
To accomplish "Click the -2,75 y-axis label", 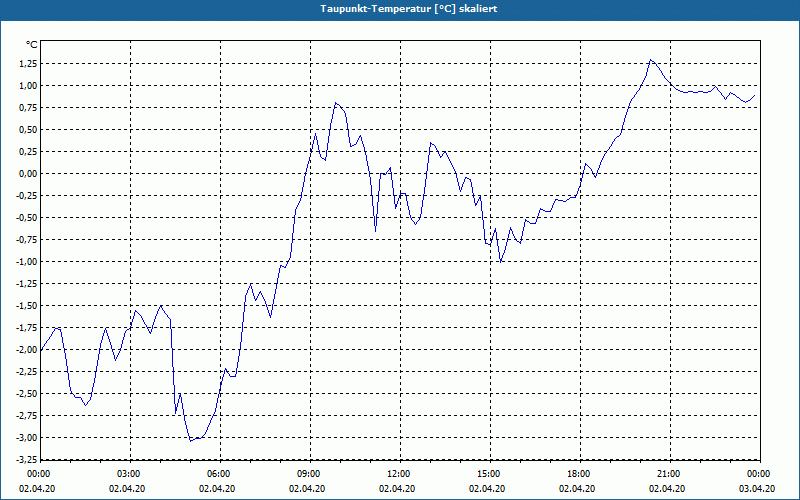I will coord(28,415).
